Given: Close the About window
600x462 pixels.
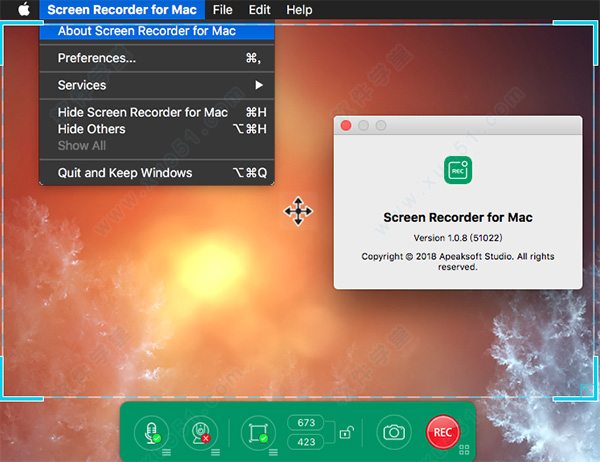Looking at the screenshot, I should point(346,126).
